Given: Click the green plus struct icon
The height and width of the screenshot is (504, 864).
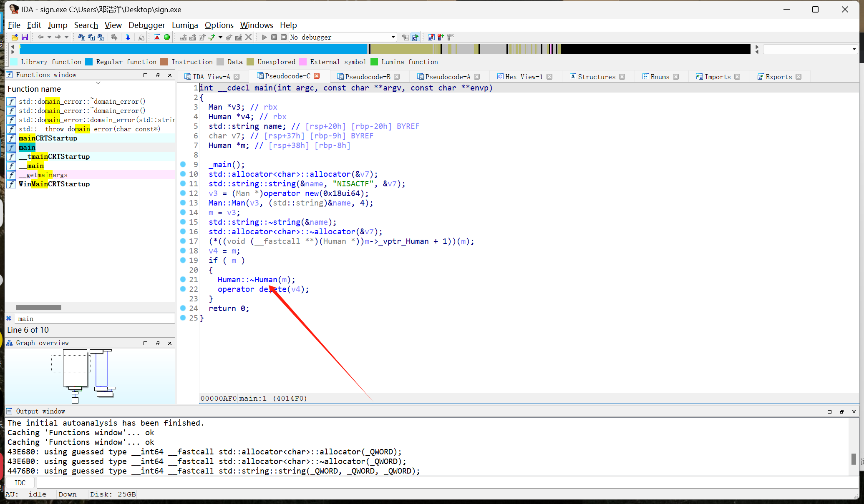Looking at the screenshot, I should [212, 37].
